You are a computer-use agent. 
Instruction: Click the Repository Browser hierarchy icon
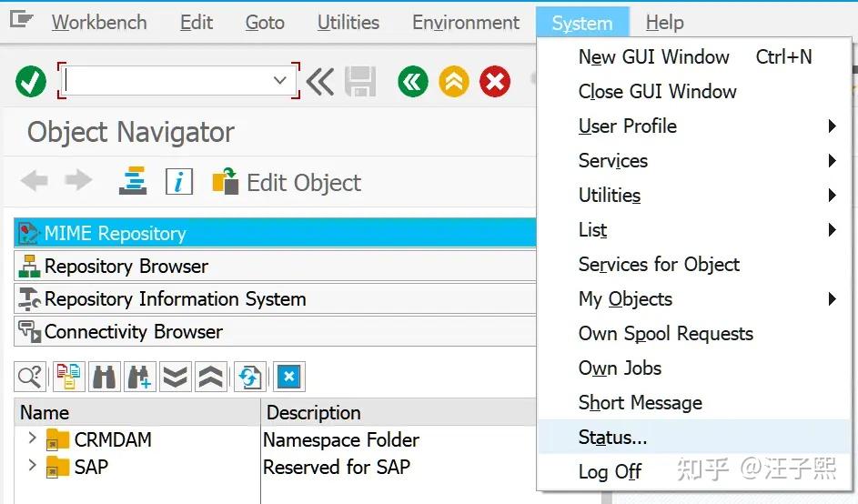pyautogui.click(x=29, y=266)
